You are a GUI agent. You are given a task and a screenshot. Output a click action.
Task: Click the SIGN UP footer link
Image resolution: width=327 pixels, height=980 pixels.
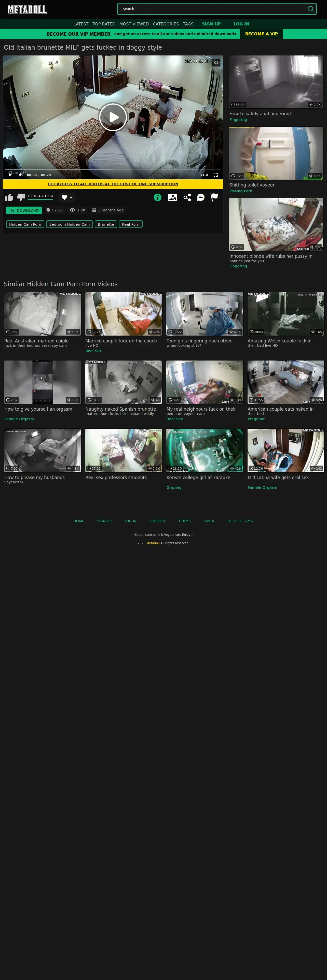(x=104, y=521)
